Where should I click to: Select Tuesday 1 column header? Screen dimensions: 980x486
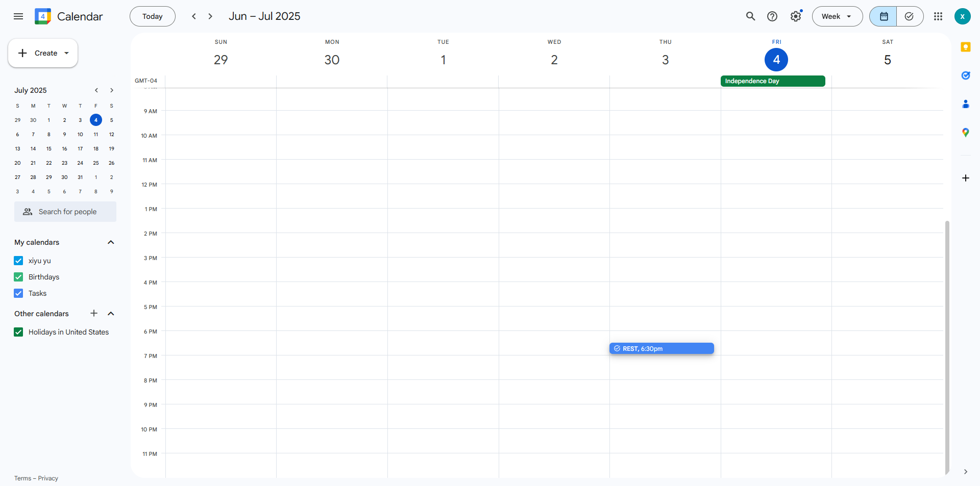click(443, 54)
